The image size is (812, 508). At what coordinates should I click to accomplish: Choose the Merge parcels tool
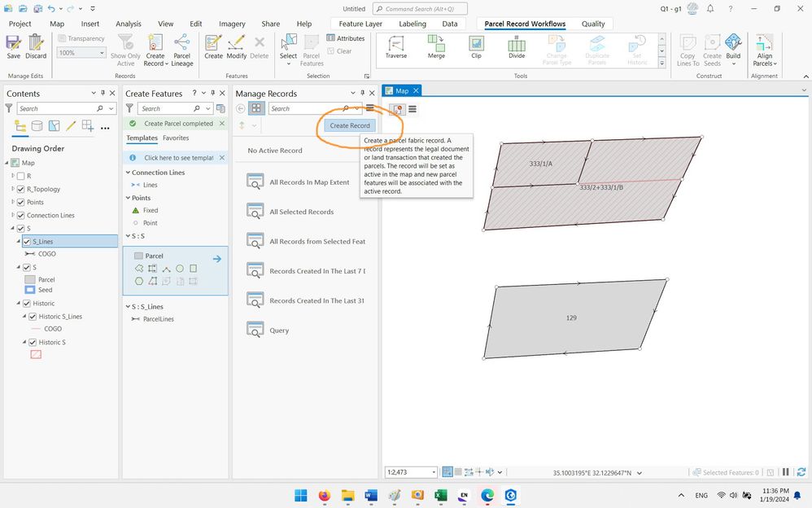436,46
